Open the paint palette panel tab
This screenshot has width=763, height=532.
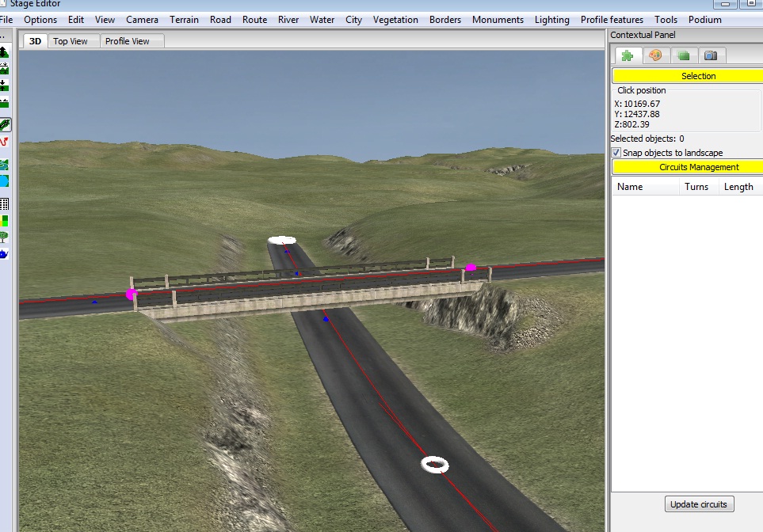point(654,55)
